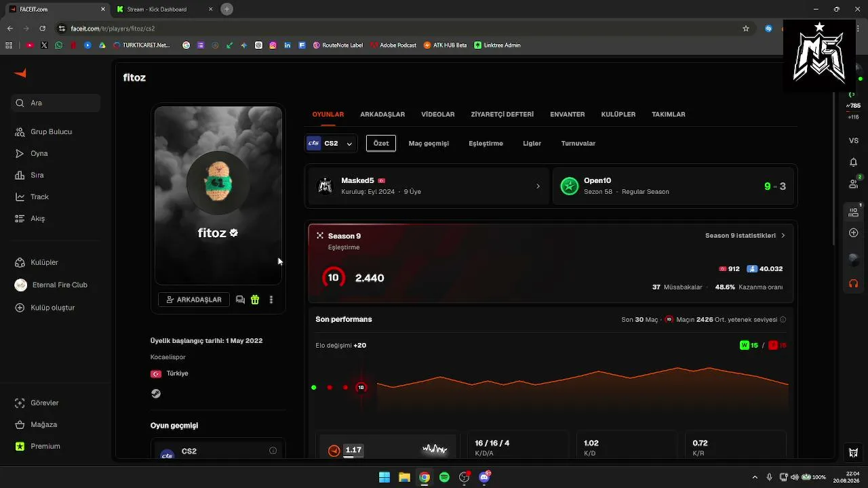868x488 pixels.
Task: Click the orange headset support icon
Action: pyautogui.click(x=854, y=283)
